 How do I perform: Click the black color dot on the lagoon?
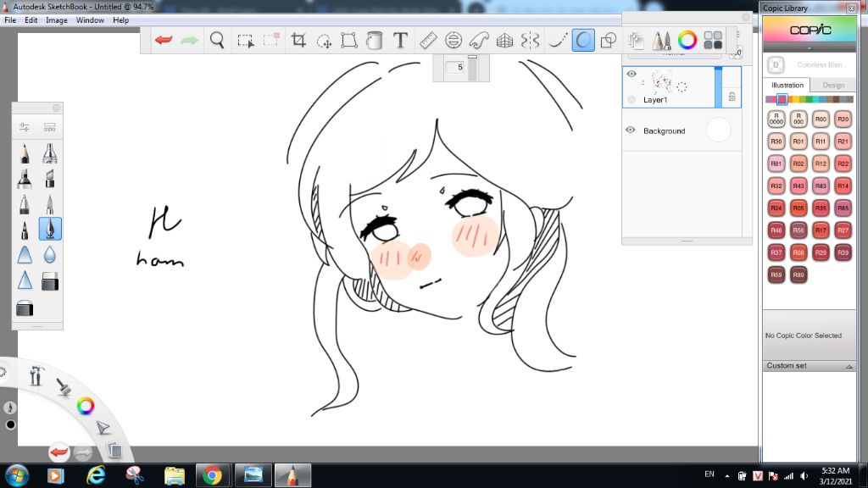(10, 425)
